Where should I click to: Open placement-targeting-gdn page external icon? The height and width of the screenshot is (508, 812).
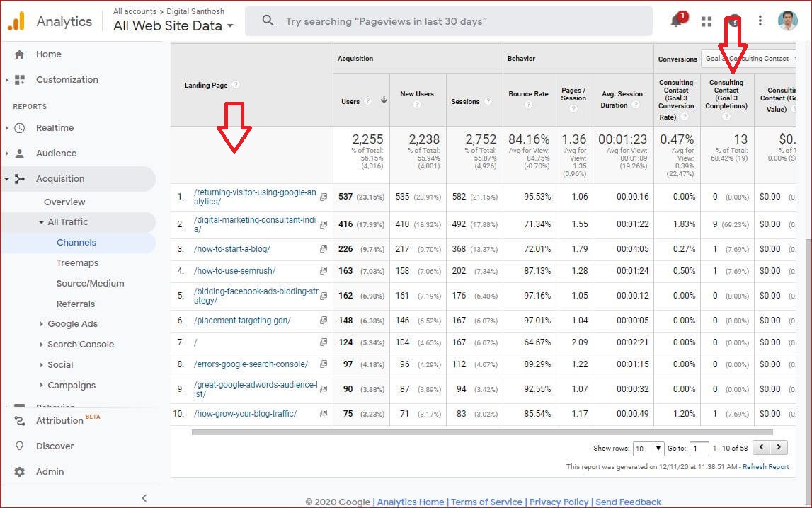pyautogui.click(x=324, y=321)
